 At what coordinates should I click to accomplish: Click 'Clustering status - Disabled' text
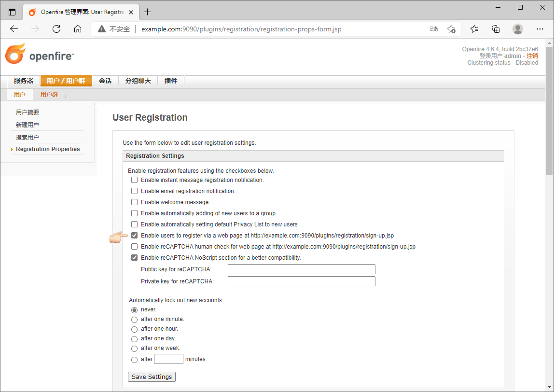502,63
